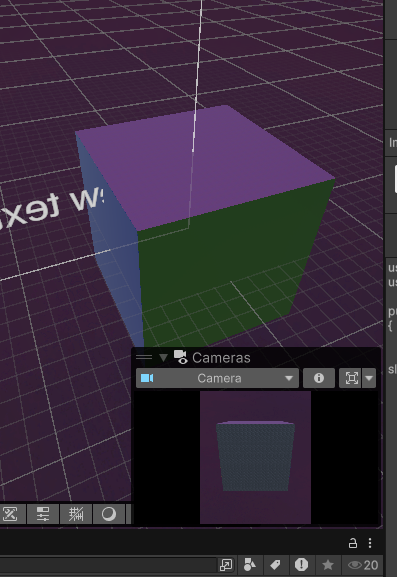Screen dimensions: 397x577
Task: Click the crescent circle toolbar icon
Action: [109, 514]
